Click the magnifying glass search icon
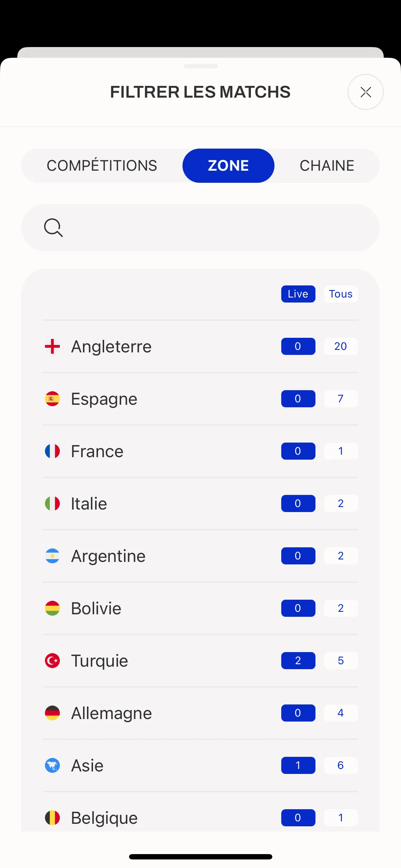 coord(53,228)
